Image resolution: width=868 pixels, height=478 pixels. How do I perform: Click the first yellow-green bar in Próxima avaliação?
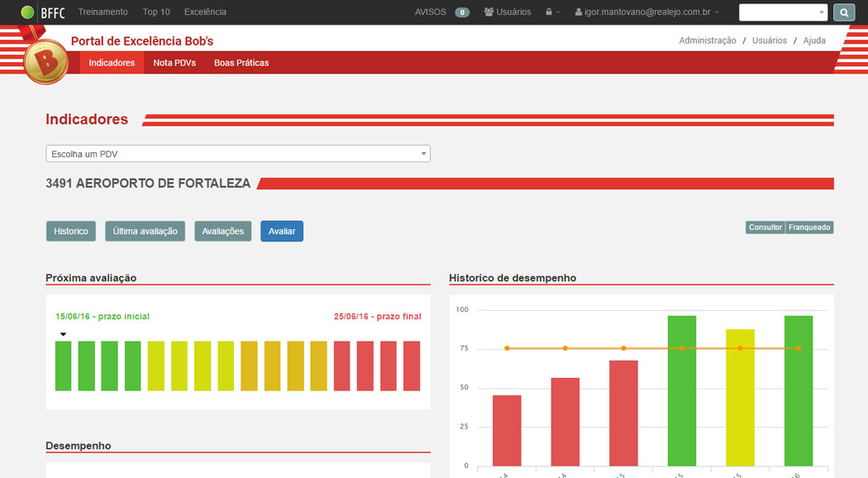click(156, 366)
